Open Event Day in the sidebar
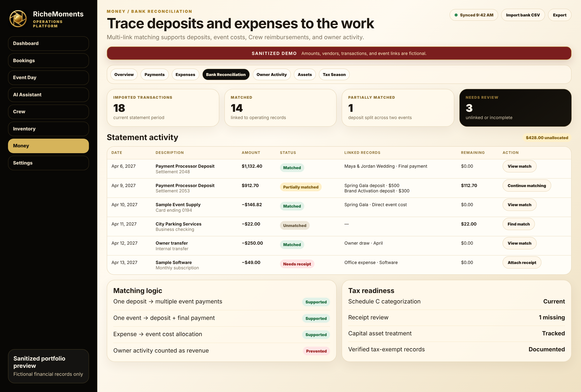Image resolution: width=581 pixels, height=392 pixels. pos(48,77)
